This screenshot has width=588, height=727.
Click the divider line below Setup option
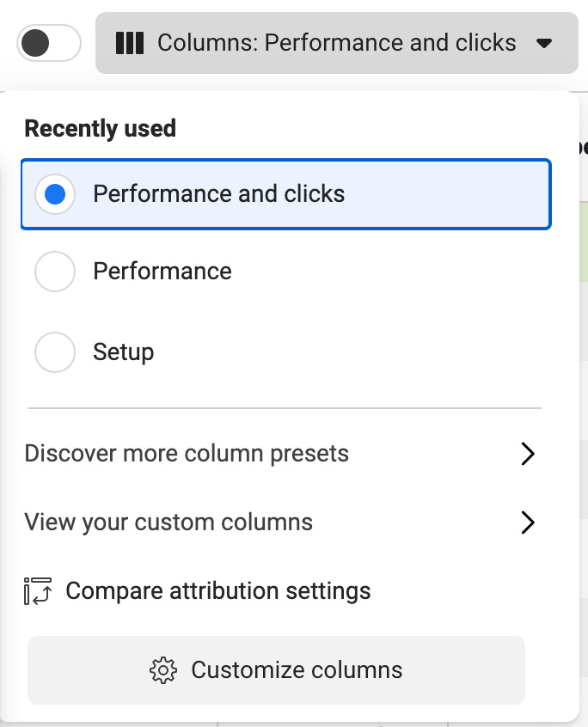(x=284, y=408)
